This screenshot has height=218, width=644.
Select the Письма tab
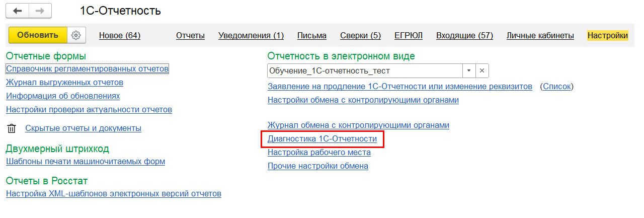[312, 35]
